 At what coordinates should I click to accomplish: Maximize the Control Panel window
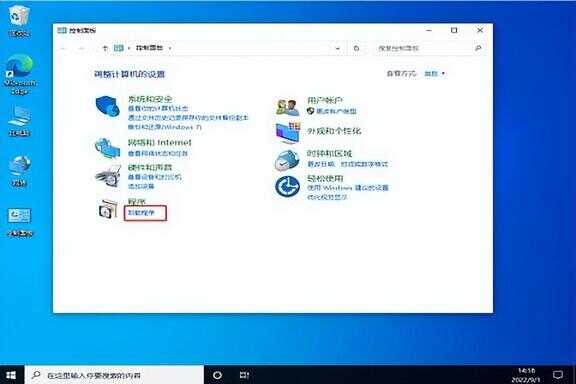pyautogui.click(x=454, y=30)
